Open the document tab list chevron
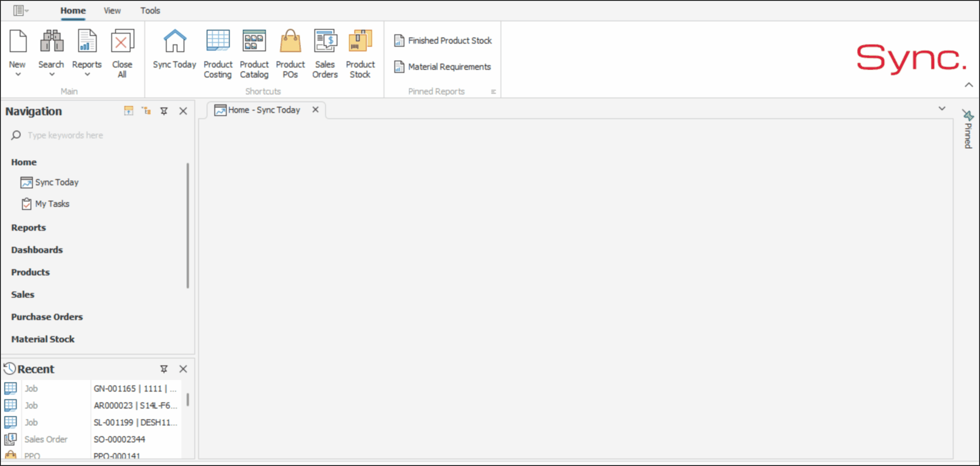This screenshot has height=466, width=980. [942, 109]
